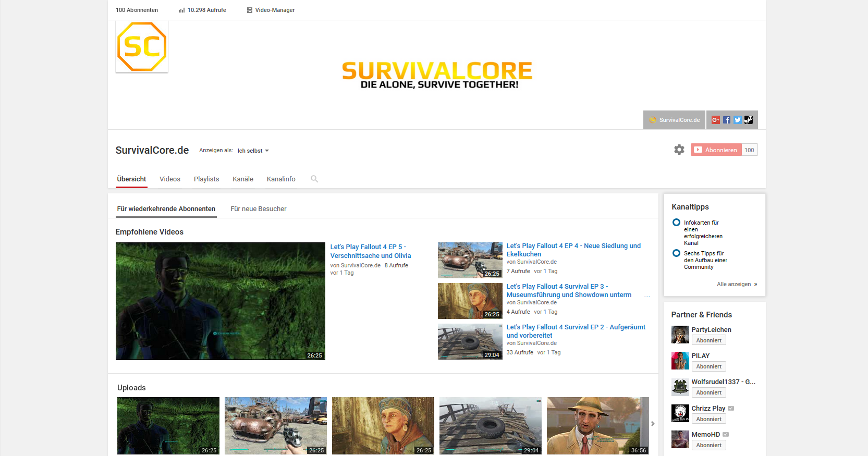Viewport: 868px width, 456px height.
Task: Play the large featured EP 5 video thumbnail
Action: coord(221,301)
